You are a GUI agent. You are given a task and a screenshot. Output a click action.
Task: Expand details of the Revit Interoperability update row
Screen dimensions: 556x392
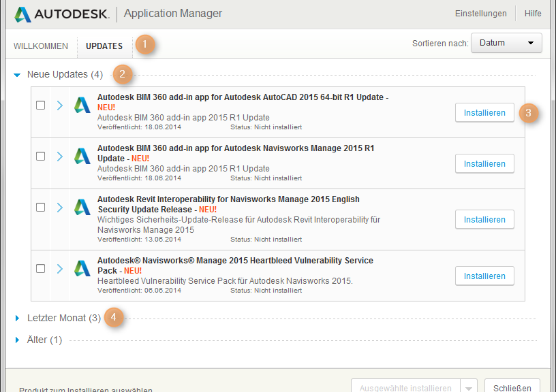[60, 207]
